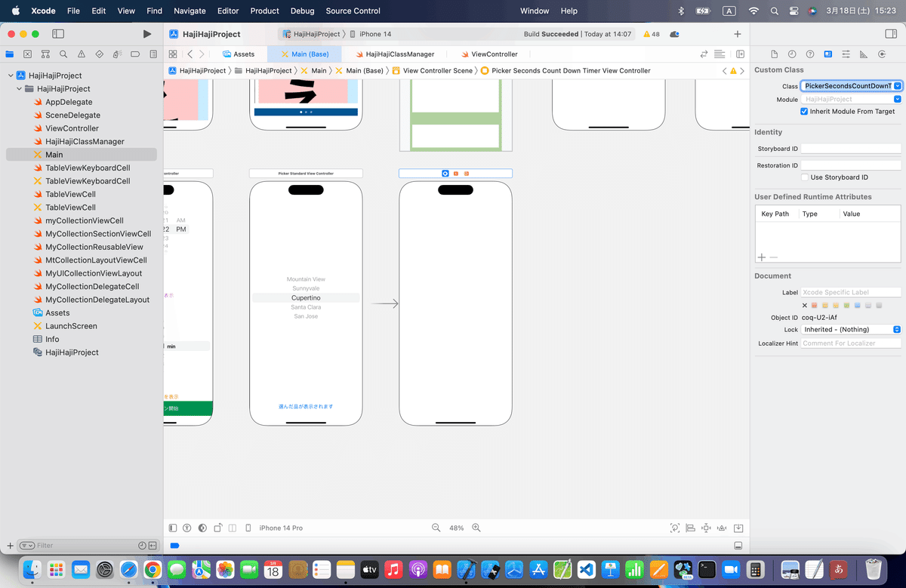Click the Storyboard ID input field
This screenshot has height=588, width=906.
(x=852, y=149)
